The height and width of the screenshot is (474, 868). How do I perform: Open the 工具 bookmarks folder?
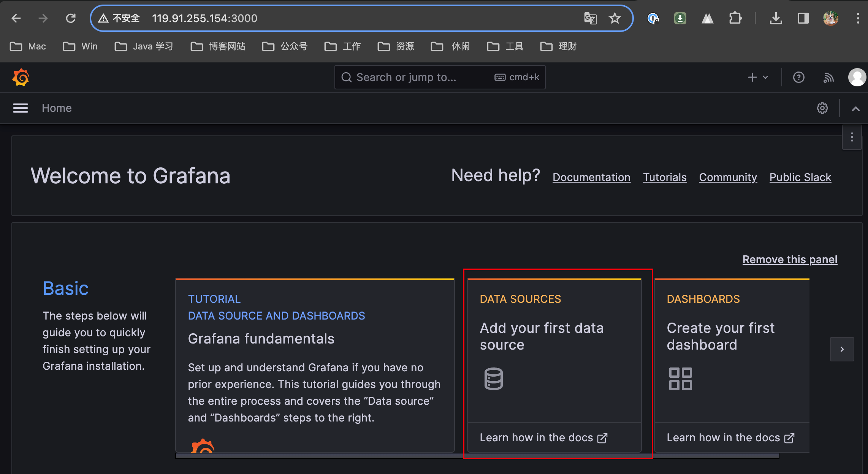pos(505,46)
